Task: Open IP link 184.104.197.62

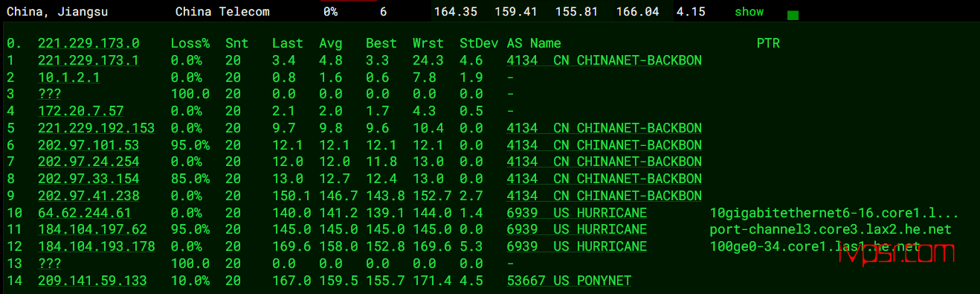Action: [92, 229]
